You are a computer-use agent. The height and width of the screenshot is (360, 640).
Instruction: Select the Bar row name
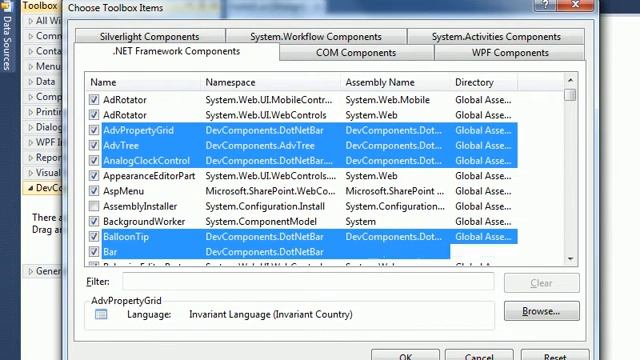tap(110, 252)
